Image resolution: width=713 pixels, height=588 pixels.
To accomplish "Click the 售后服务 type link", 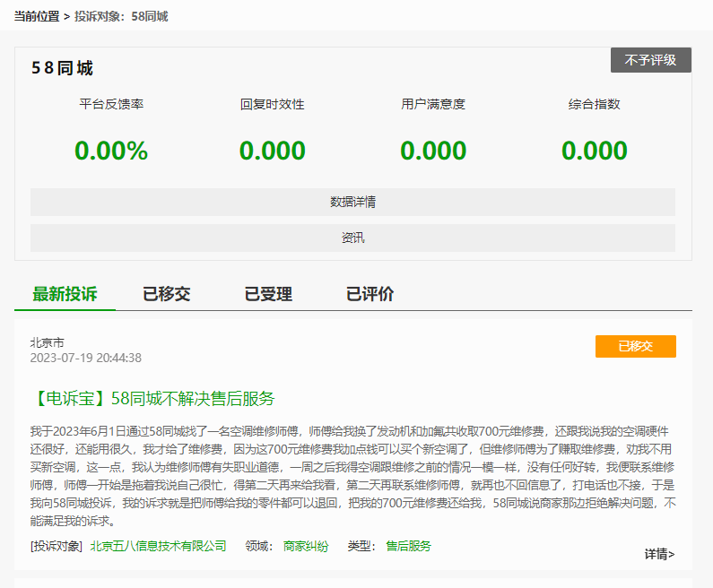I will point(408,546).
